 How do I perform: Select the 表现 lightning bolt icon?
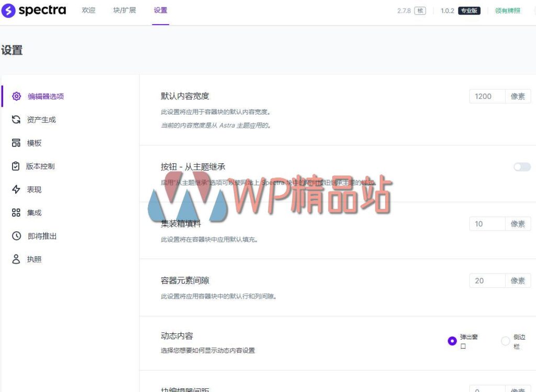16,189
